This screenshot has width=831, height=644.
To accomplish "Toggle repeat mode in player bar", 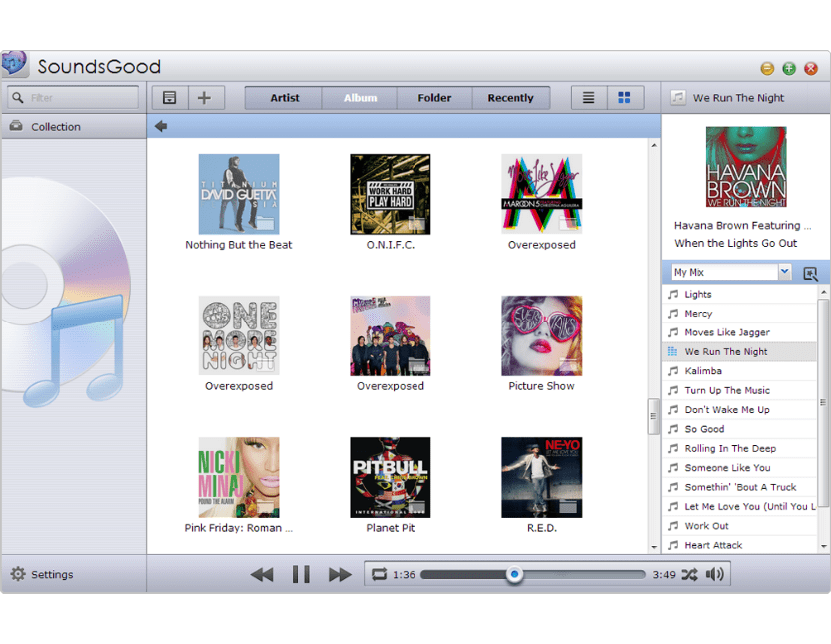I will pyautogui.click(x=379, y=574).
